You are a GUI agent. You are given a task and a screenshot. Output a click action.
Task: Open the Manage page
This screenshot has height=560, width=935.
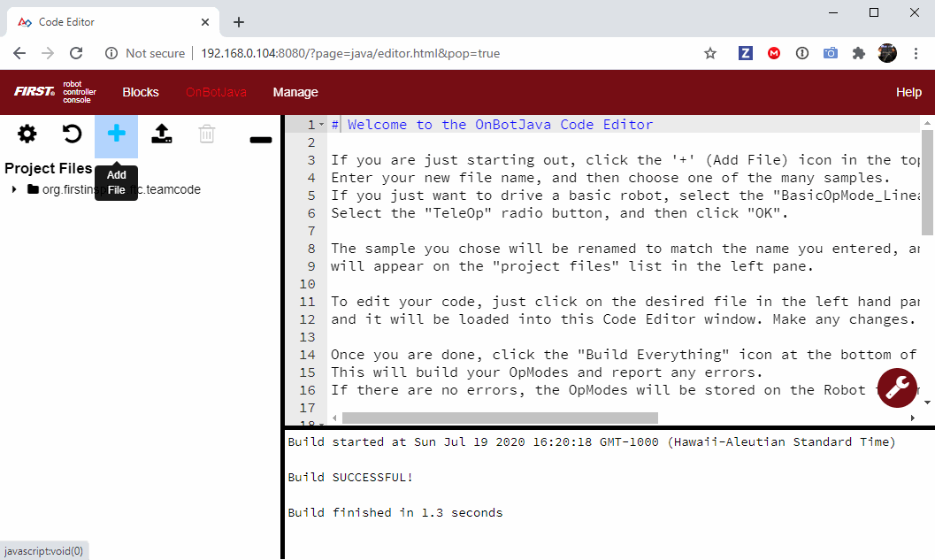295,92
